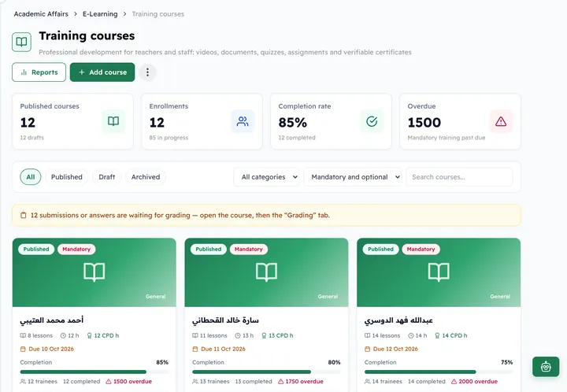Click the clock icon beside 14 h
Viewport: 567px width, 392px height.
[411, 335]
